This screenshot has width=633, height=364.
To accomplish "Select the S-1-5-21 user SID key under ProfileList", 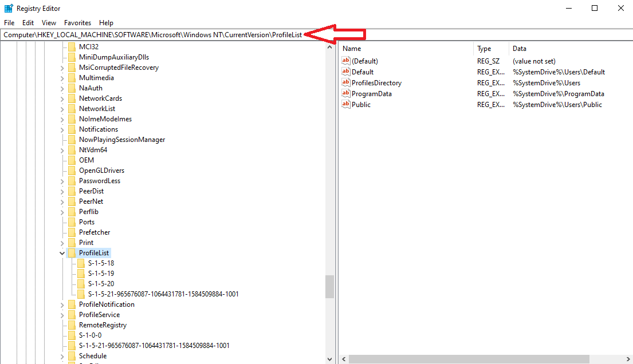I will pos(163,294).
